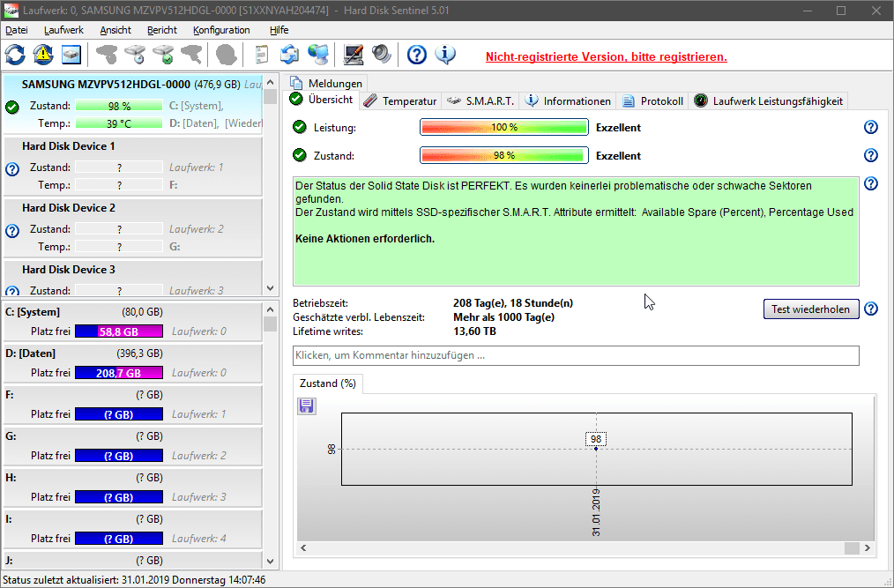Viewport: 894px width, 588px height.
Task: Click the globe and monitor network icon
Action: click(x=318, y=55)
